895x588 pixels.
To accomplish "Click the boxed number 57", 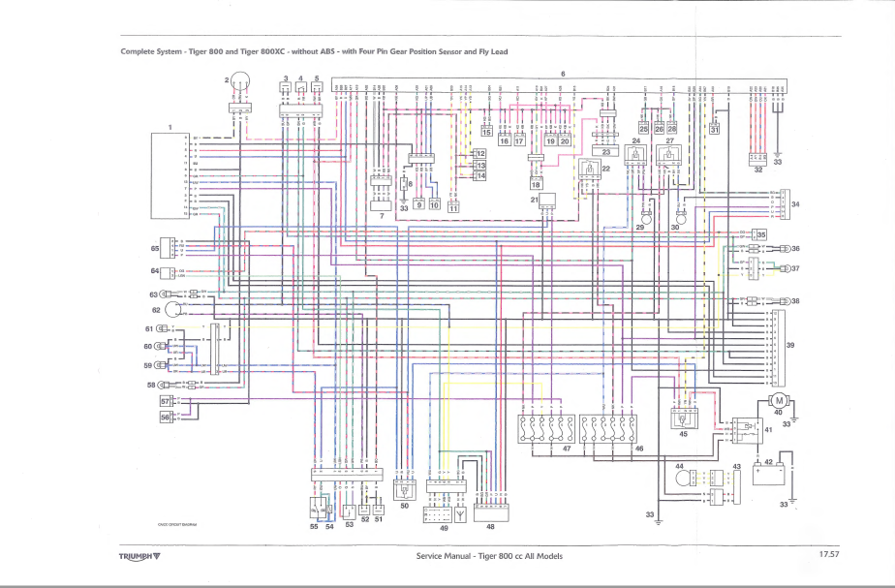I will click(166, 402).
